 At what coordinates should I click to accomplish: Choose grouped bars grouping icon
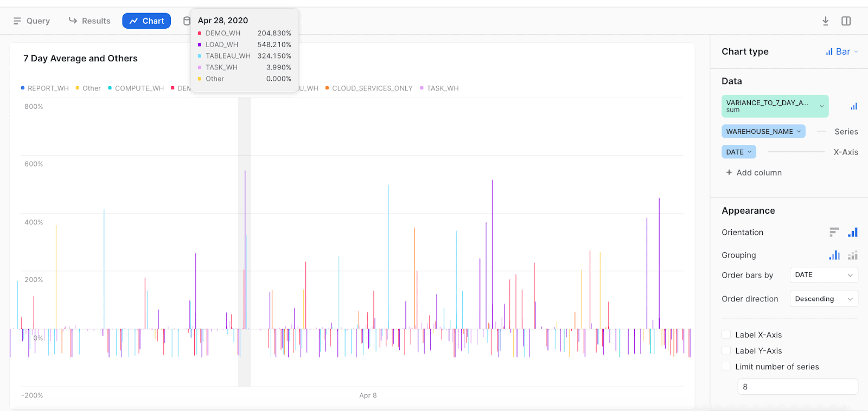coord(834,255)
